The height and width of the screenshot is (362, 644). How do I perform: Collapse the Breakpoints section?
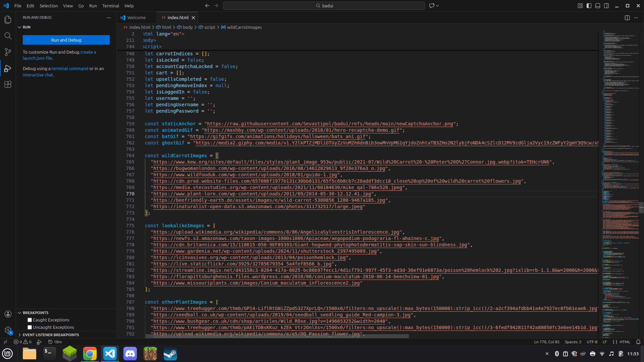[x=35, y=313]
